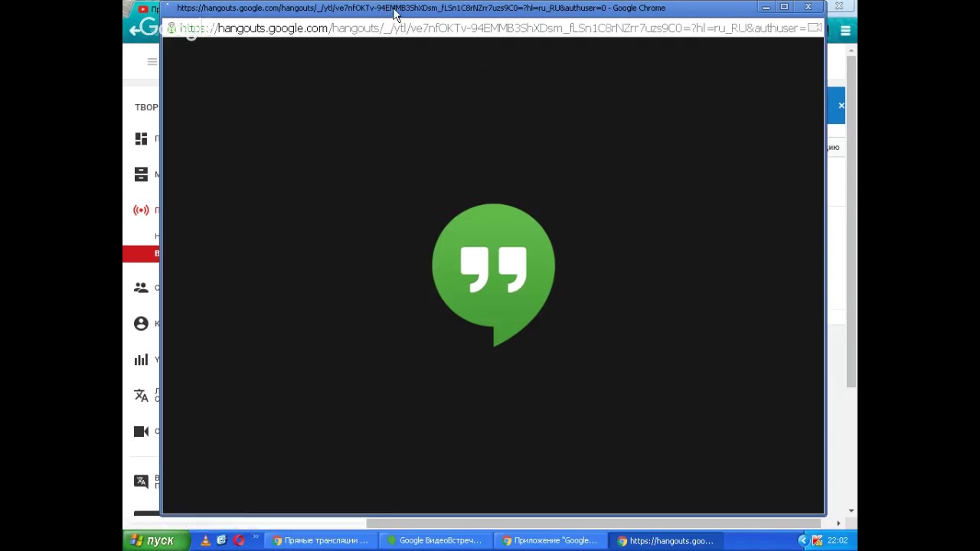Open the video manager icon in sidebar
980x551 pixels.
coord(141,174)
